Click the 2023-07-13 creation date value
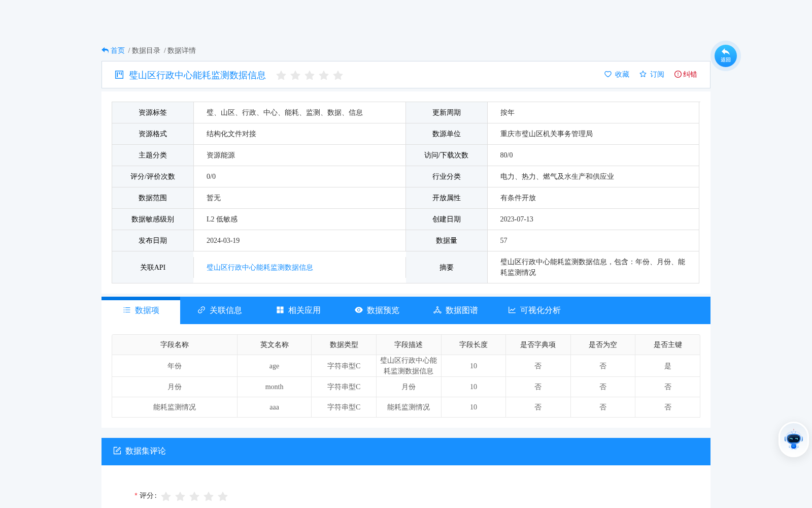 pos(517,219)
